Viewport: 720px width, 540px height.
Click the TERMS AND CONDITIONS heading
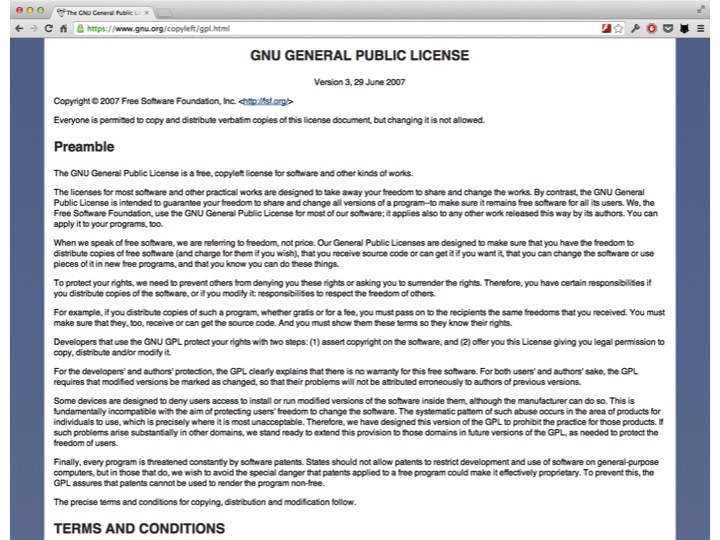(x=139, y=528)
